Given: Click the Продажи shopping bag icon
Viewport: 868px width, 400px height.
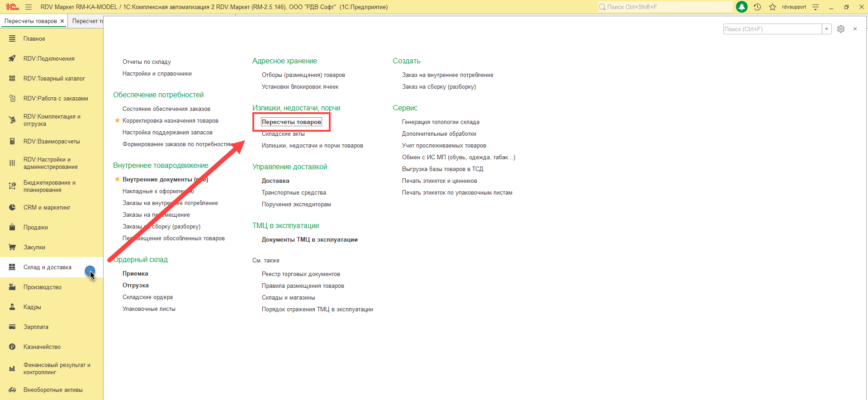Looking at the screenshot, I should (x=12, y=228).
